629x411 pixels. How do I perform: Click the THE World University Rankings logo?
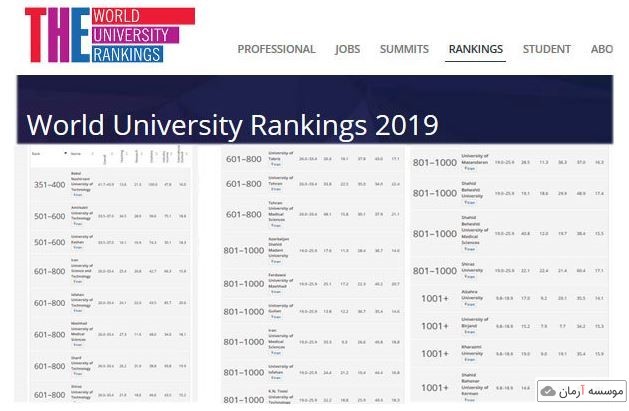pyautogui.click(x=110, y=35)
